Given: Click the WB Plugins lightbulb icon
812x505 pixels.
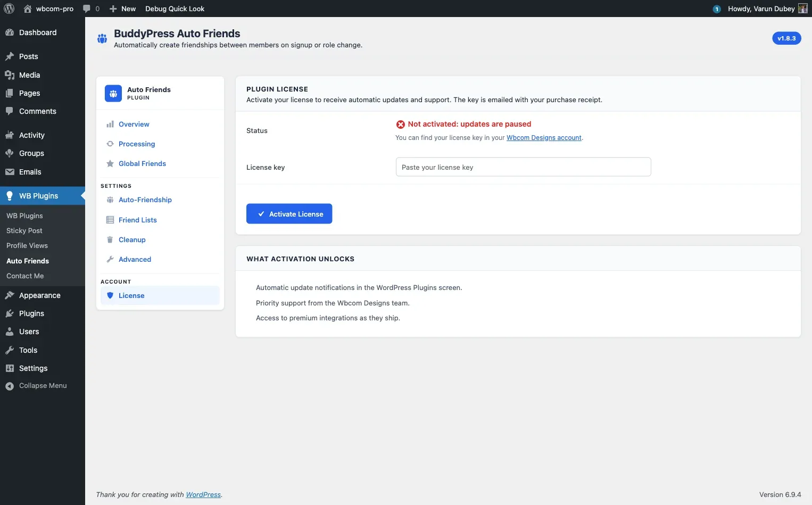Looking at the screenshot, I should click(10, 196).
